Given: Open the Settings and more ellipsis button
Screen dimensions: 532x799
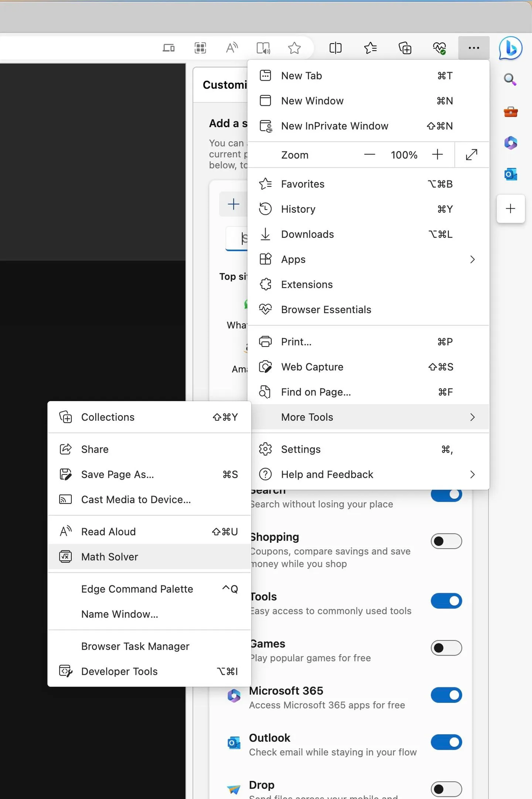Looking at the screenshot, I should [x=474, y=48].
